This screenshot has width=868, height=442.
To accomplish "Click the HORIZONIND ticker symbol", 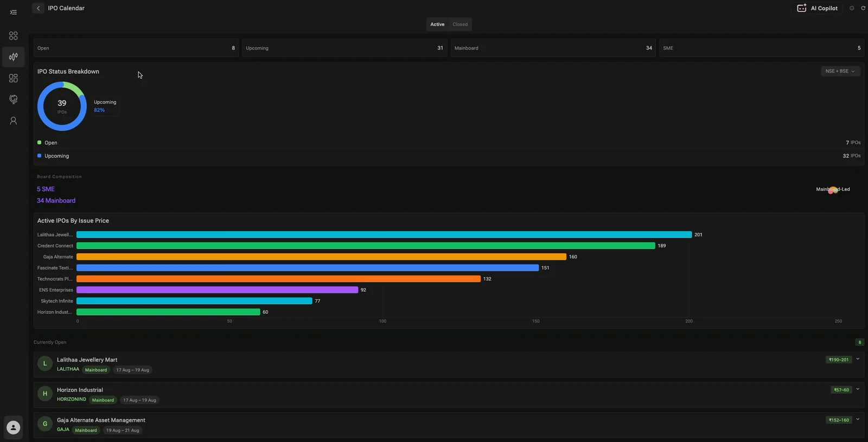I will [72, 399].
